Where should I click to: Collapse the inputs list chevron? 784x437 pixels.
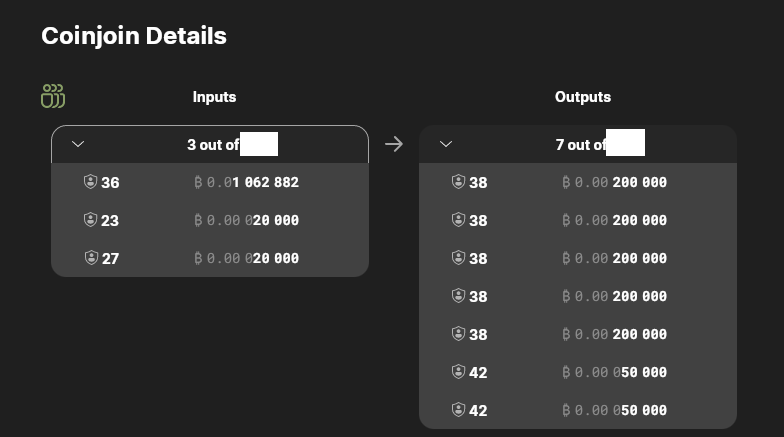point(78,144)
